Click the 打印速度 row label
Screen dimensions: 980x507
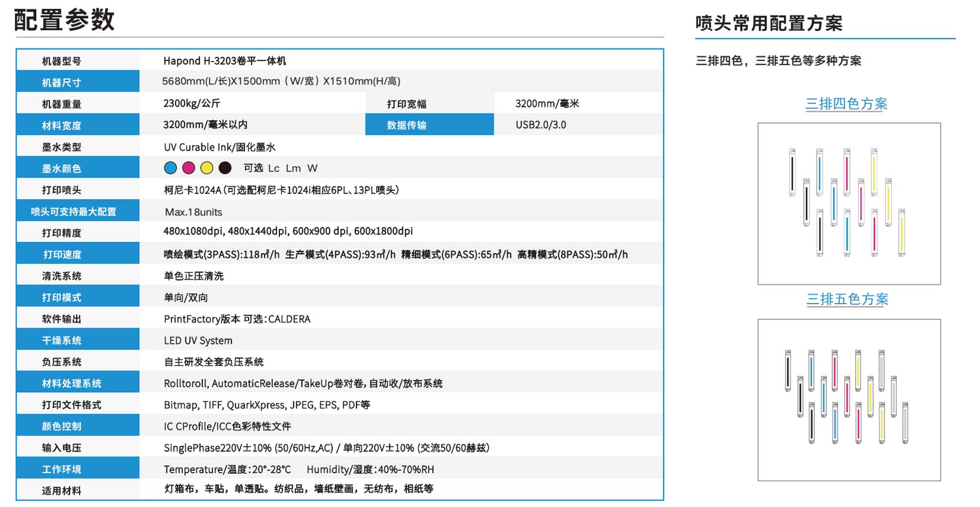click(62, 255)
